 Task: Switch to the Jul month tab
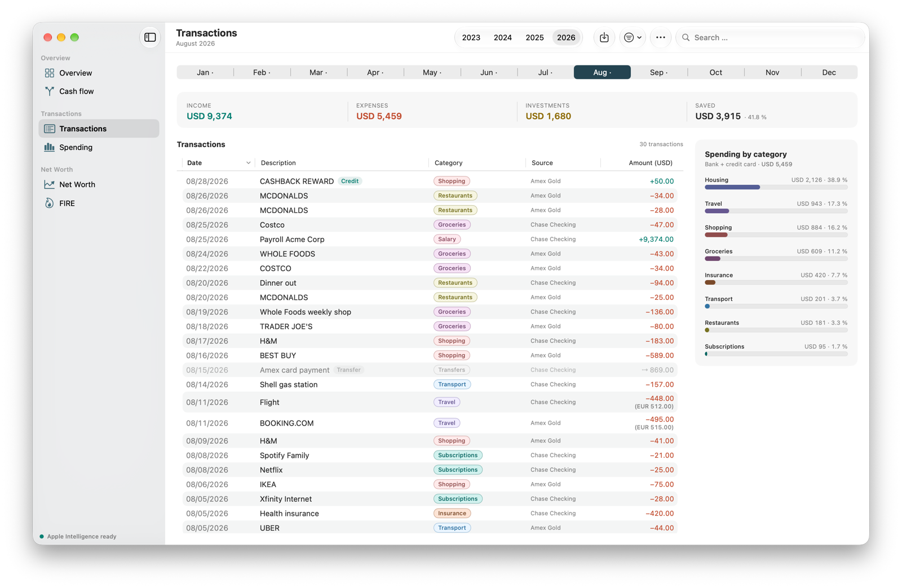pyautogui.click(x=545, y=72)
